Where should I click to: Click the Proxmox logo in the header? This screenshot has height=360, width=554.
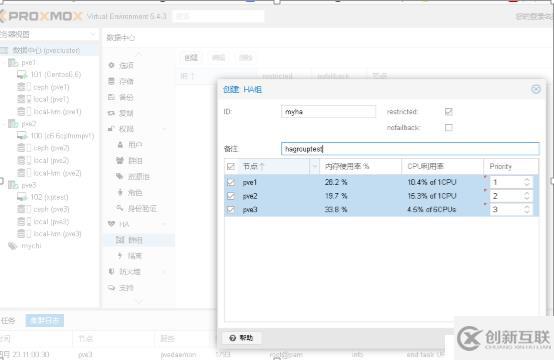[41, 16]
